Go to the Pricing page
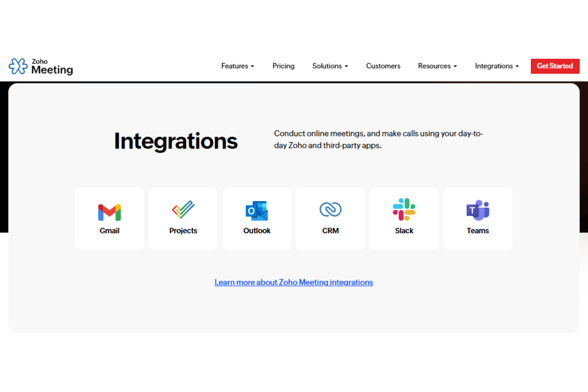588x392 pixels. (283, 66)
